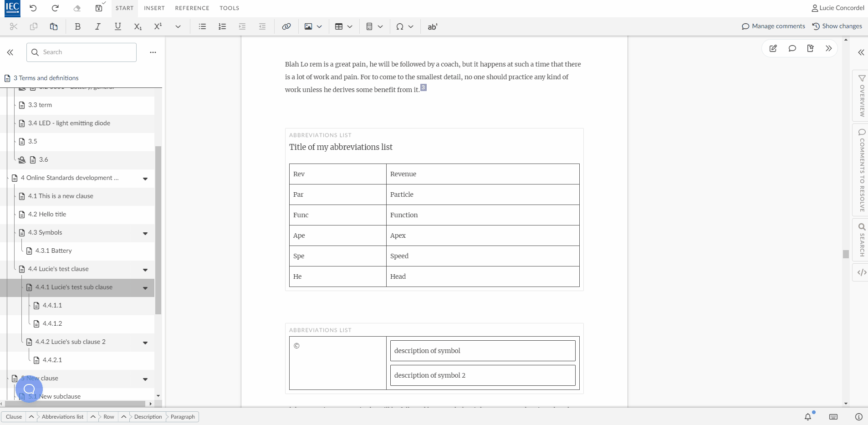868x425 pixels.
Task: Open the INSERT tab
Action: (x=154, y=8)
